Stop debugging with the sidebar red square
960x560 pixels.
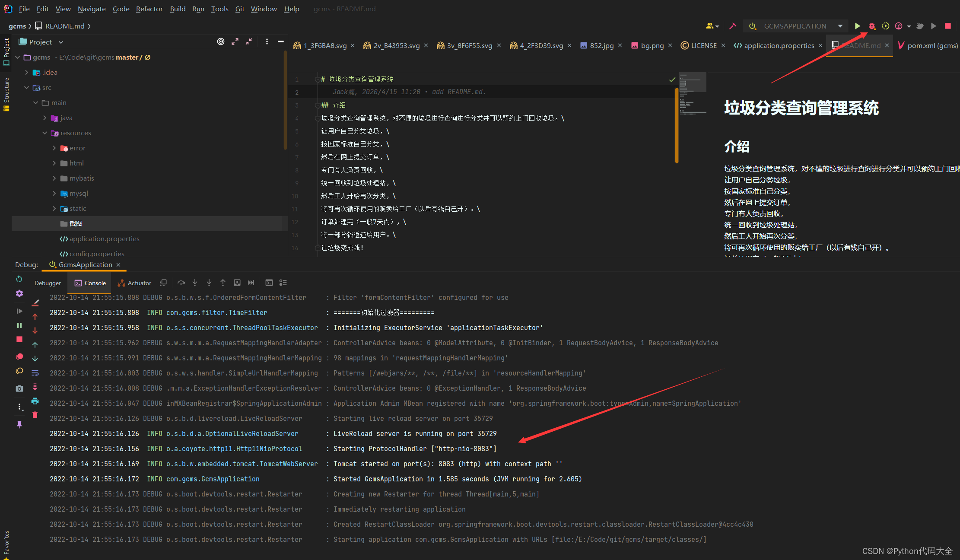(19, 339)
